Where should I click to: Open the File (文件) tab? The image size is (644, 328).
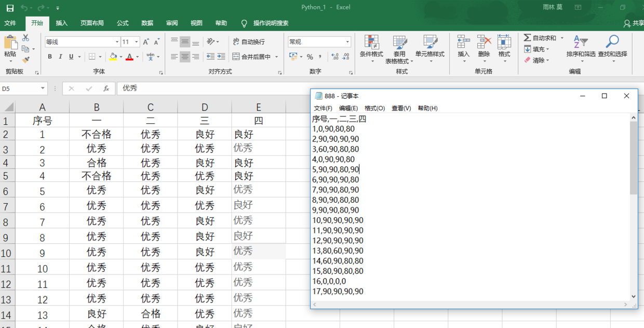click(x=10, y=23)
